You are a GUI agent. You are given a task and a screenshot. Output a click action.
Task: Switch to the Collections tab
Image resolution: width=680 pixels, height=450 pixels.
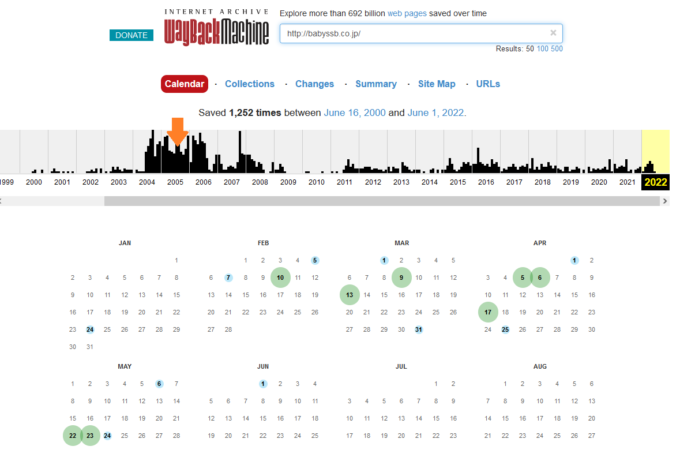(249, 84)
